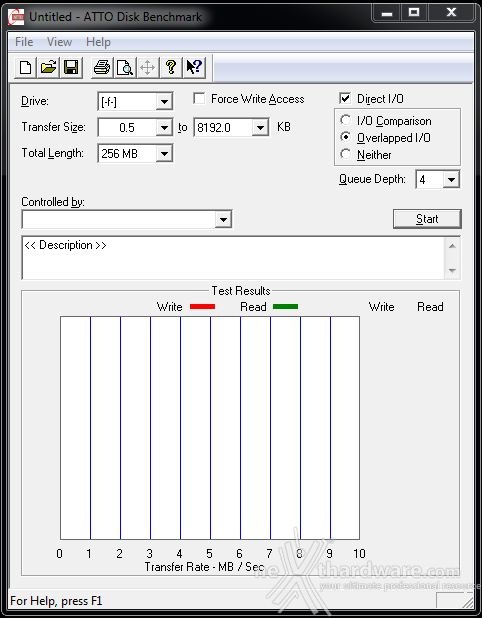Screen dimensions: 482x618
Task: Click the Print toolbar icon
Action: (x=102, y=67)
